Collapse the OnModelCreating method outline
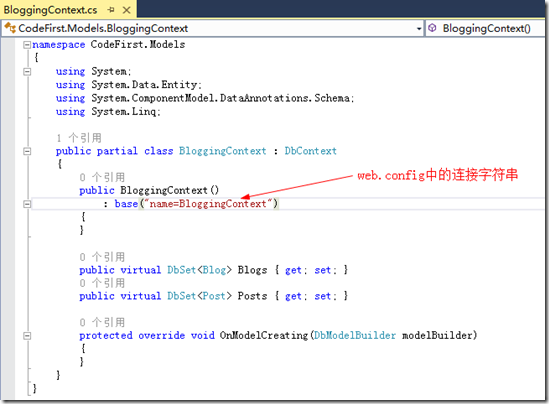The height and width of the screenshot is (404, 549). point(27,336)
